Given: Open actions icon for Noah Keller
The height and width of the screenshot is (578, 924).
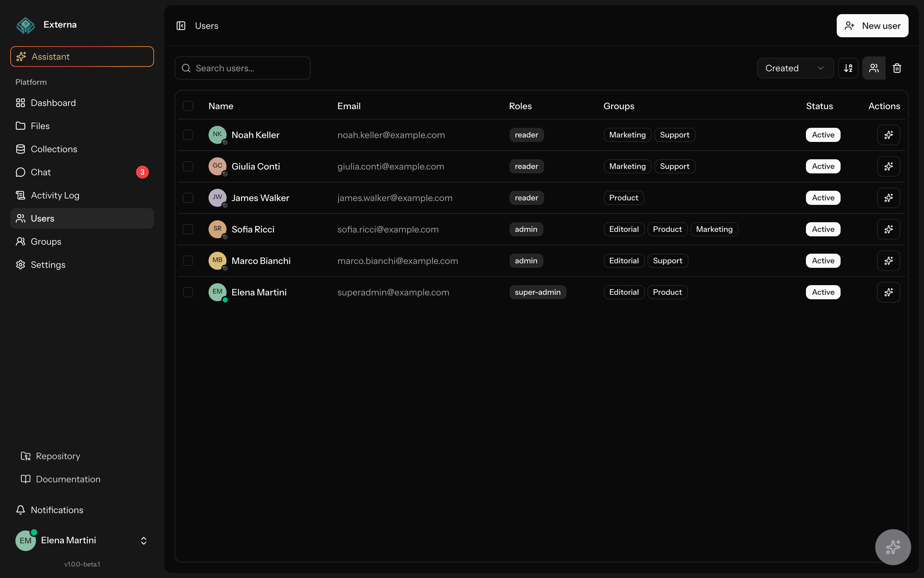Looking at the screenshot, I should click(888, 135).
